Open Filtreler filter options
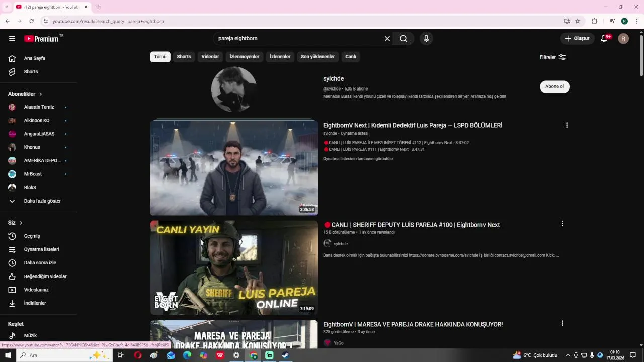 tap(553, 57)
